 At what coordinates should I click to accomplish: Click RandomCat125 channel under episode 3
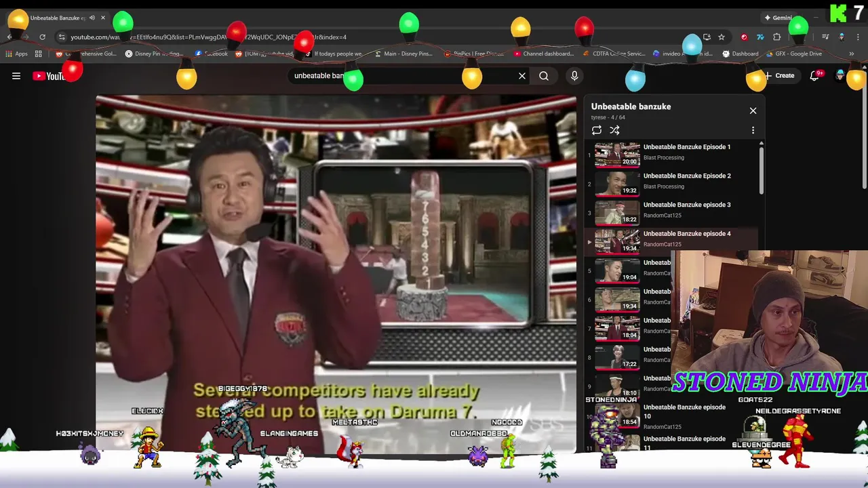click(663, 216)
